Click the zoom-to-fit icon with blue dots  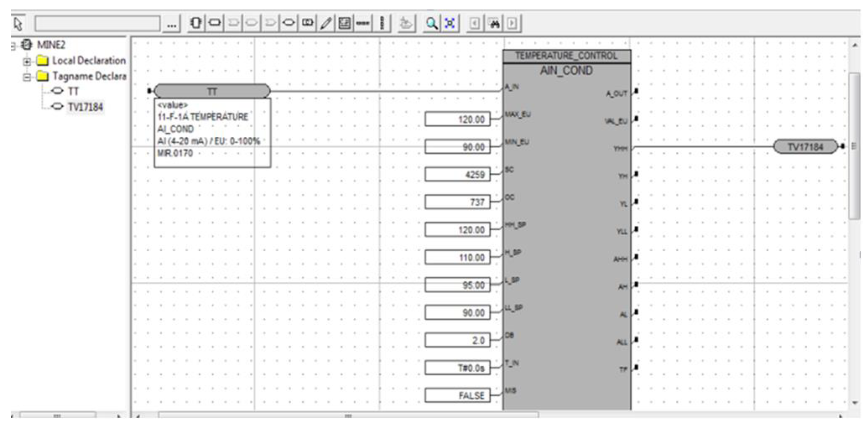point(450,23)
